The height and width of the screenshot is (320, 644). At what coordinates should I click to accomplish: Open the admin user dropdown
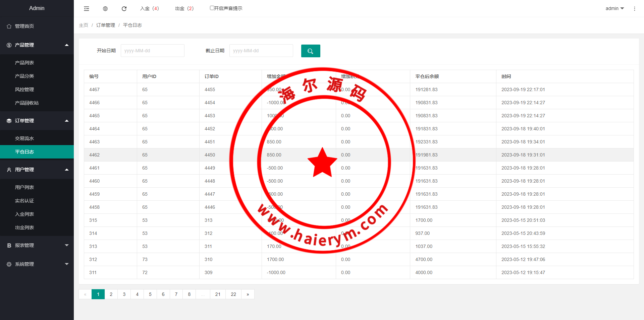[614, 8]
